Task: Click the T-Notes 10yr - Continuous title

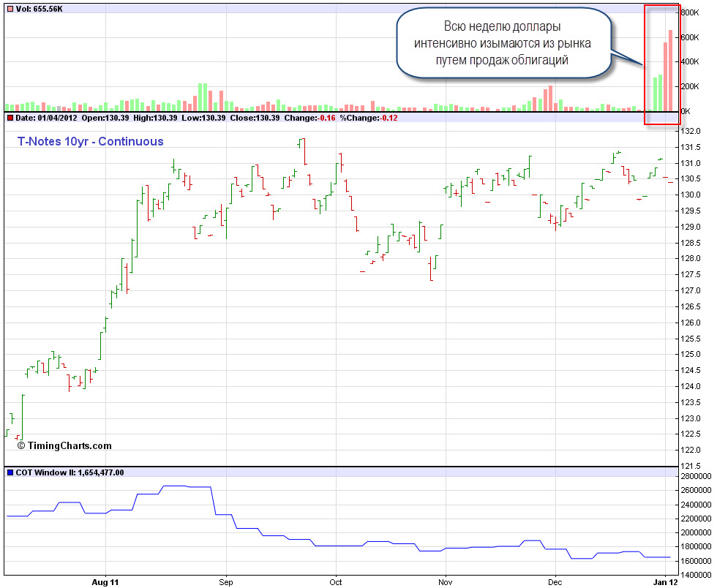Action: click(x=90, y=141)
